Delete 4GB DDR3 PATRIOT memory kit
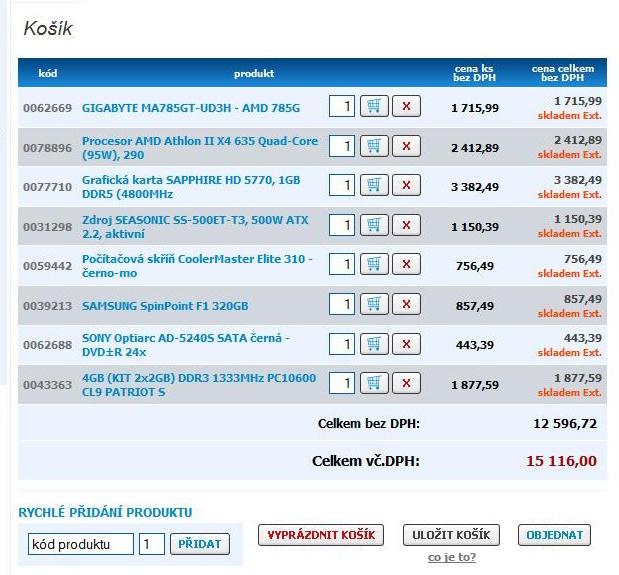The width and height of the screenshot is (619, 575). click(x=406, y=383)
